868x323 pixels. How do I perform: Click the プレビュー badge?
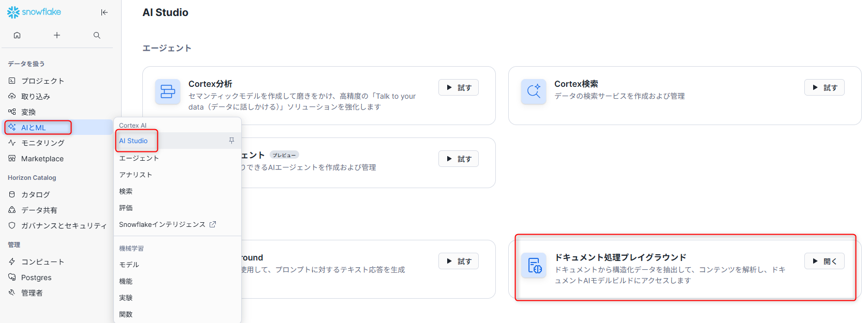coord(284,155)
